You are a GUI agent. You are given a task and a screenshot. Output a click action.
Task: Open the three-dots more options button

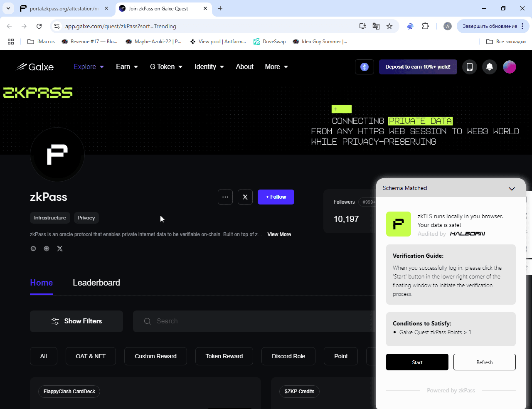225,197
